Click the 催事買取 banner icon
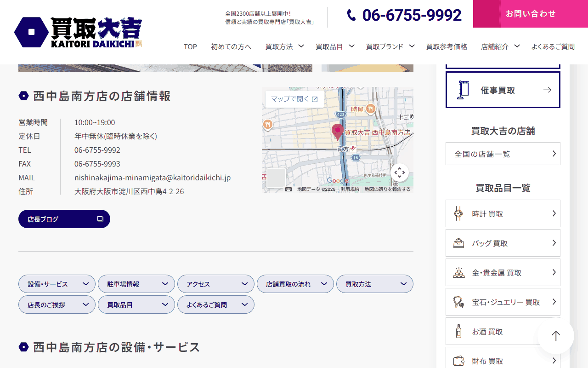The width and height of the screenshot is (588, 368). pyautogui.click(x=463, y=90)
